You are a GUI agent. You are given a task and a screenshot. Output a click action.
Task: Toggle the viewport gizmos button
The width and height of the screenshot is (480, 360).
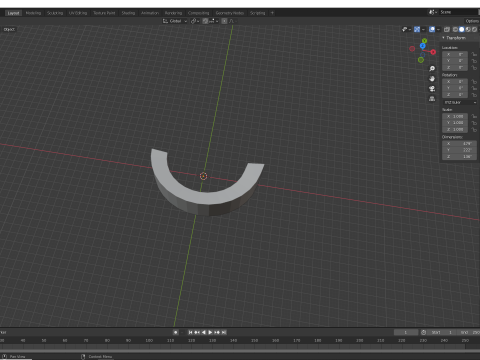point(417,29)
